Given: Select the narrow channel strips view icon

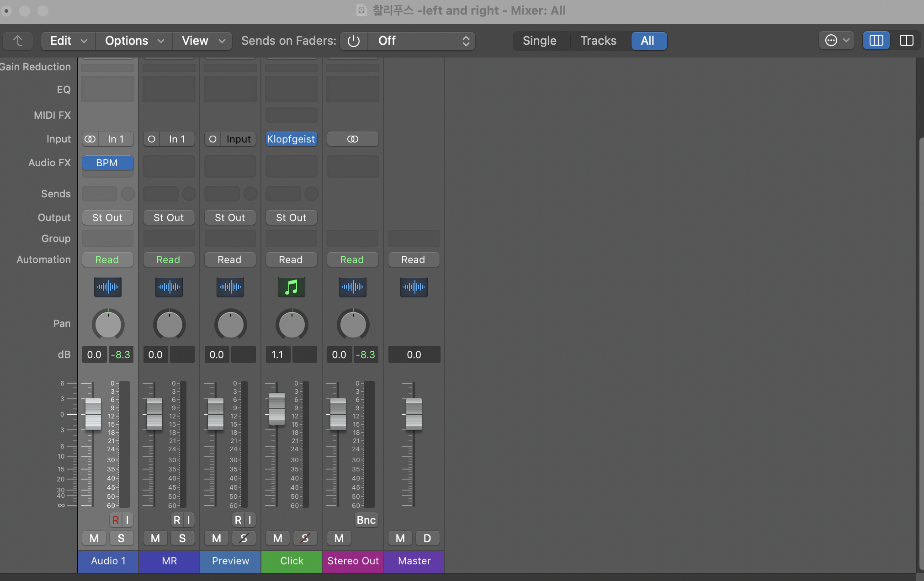Looking at the screenshot, I should pyautogui.click(x=876, y=41).
